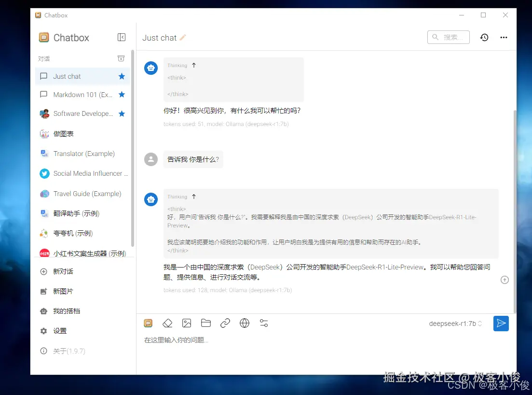Click the user avatar icon
The height and width of the screenshot is (395, 532).
tap(151, 159)
